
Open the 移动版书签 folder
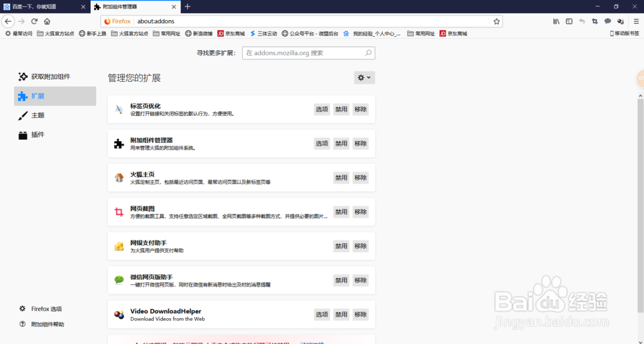click(x=625, y=33)
